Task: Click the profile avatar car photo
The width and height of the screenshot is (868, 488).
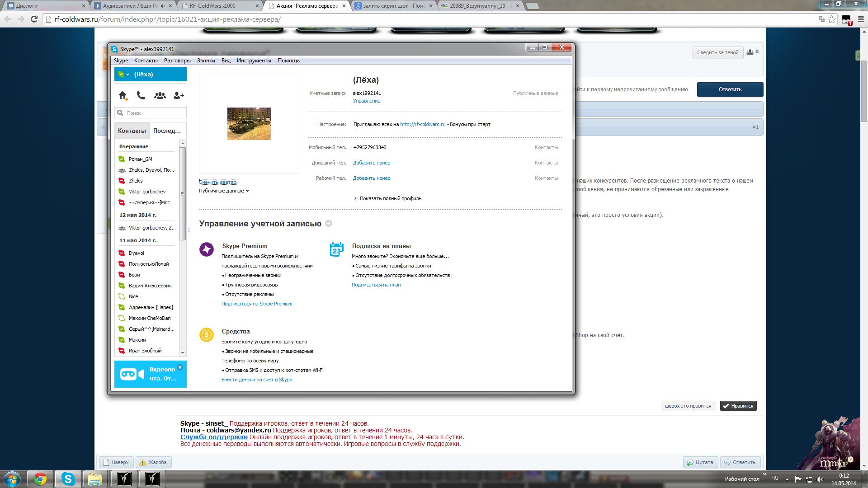Action: tap(249, 124)
